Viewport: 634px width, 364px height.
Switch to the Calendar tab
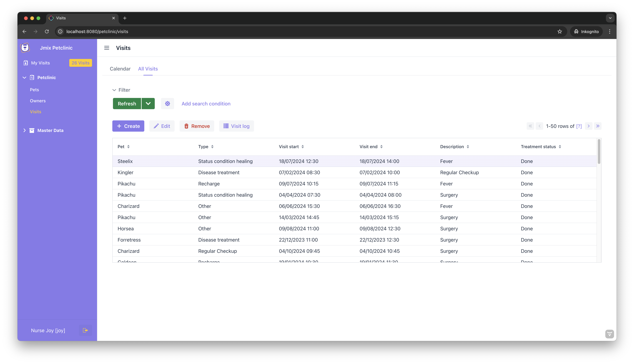[x=120, y=69]
